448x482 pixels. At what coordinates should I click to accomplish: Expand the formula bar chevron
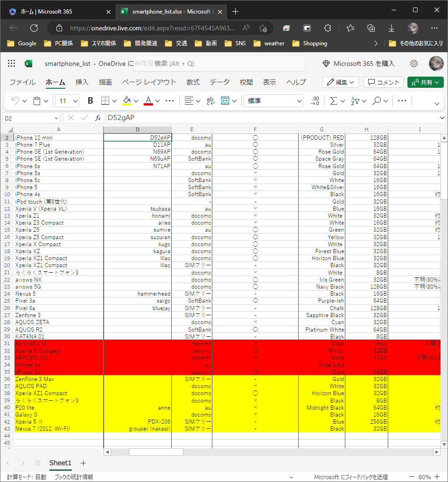tap(442, 118)
